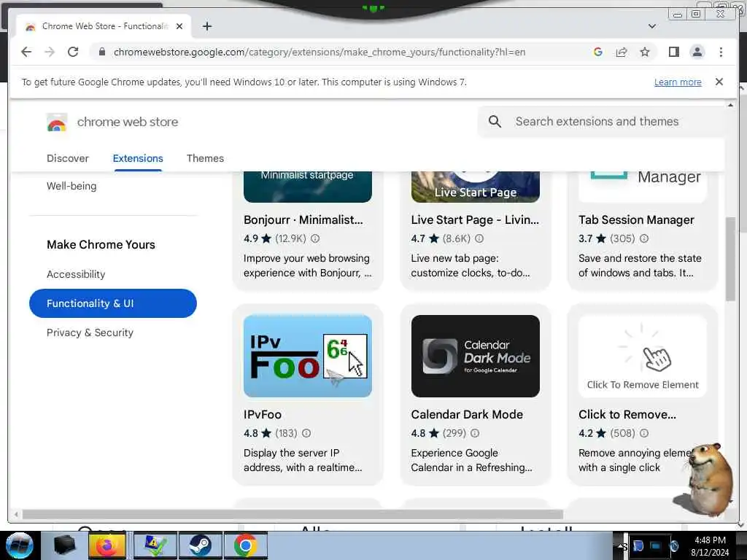Open Tab Session Manager extension title
The image size is (747, 560).
pos(636,219)
